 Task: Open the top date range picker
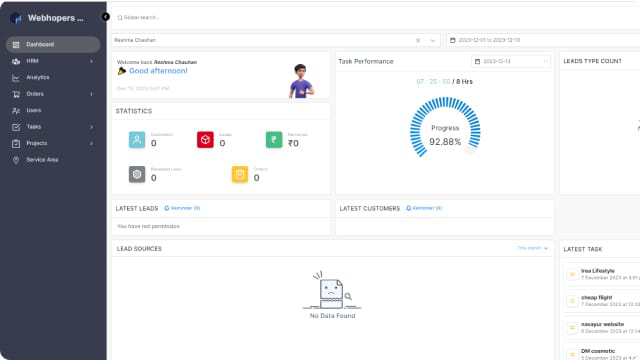(543, 40)
